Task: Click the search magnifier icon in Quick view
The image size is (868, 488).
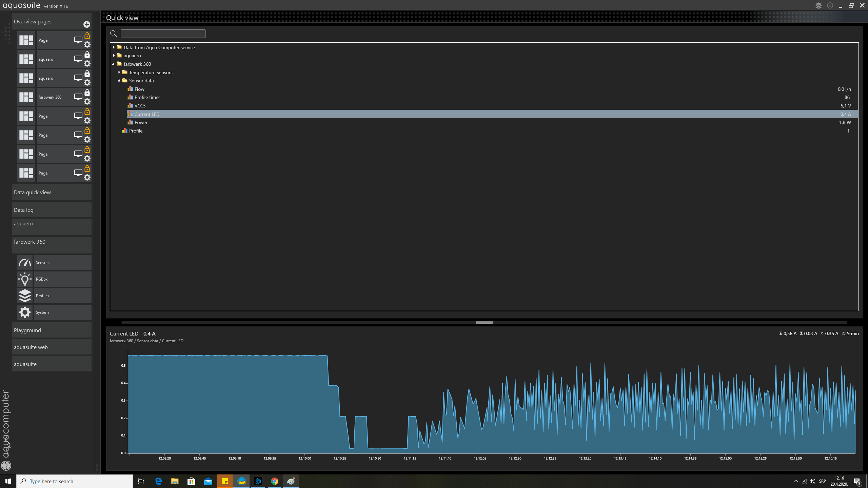Action: 114,34
